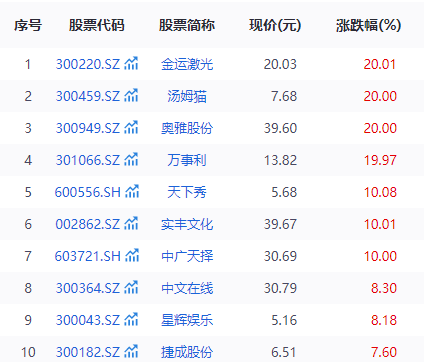Select the 股票代码 column header
Image resolution: width=424 pixels, height=362 pixels.
(x=97, y=25)
